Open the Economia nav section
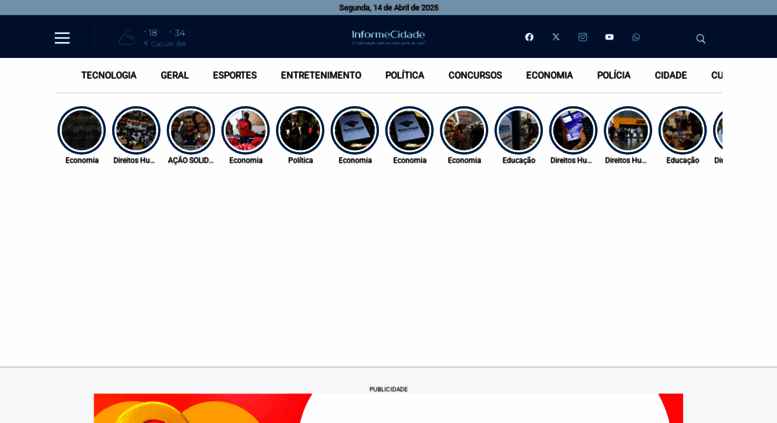This screenshot has width=777, height=423. [x=550, y=75]
